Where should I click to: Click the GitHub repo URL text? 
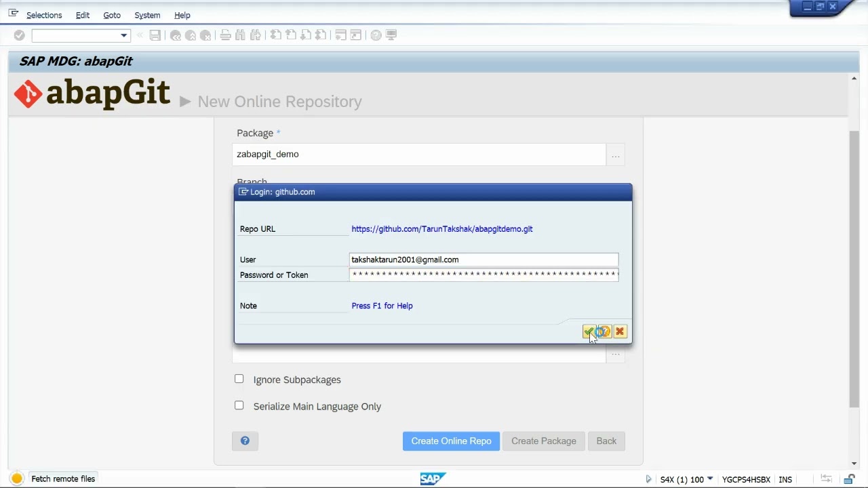(442, 229)
